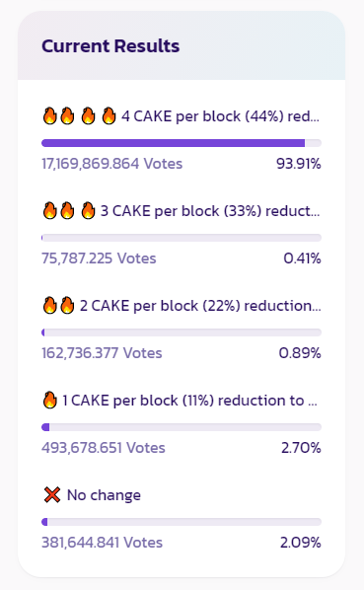Select the 1 CAKE per block (11%) option text
364x590 pixels.
189,401
